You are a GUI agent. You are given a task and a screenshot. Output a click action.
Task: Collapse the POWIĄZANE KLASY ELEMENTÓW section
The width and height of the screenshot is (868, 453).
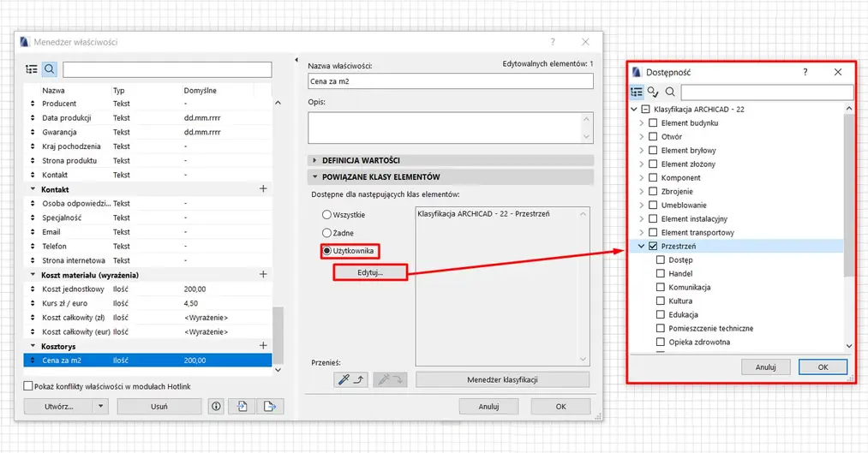(314, 177)
